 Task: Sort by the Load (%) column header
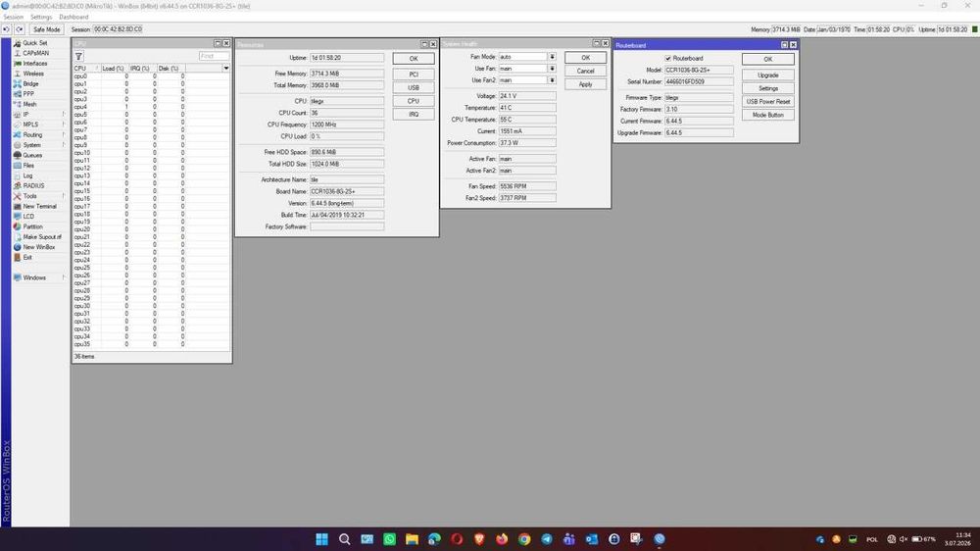pos(113,69)
